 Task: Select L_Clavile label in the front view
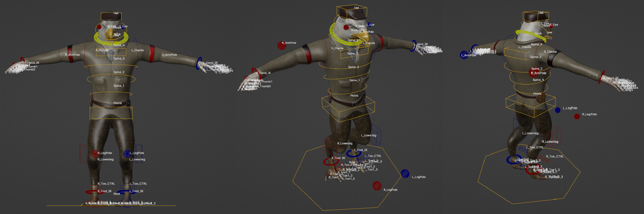click(x=138, y=50)
